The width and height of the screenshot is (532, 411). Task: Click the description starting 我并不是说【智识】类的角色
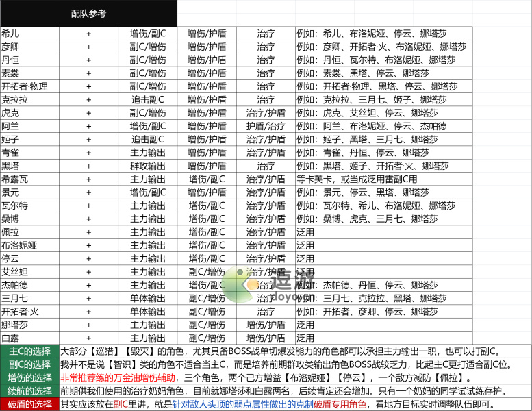pyautogui.click(x=286, y=364)
